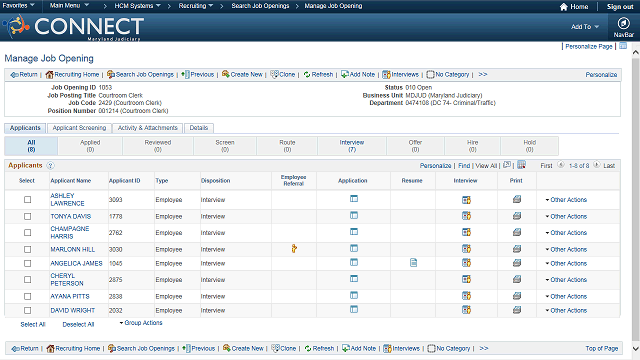Open Ashley Lawrence's application icon
The width and height of the screenshot is (640, 360).
click(x=354, y=199)
